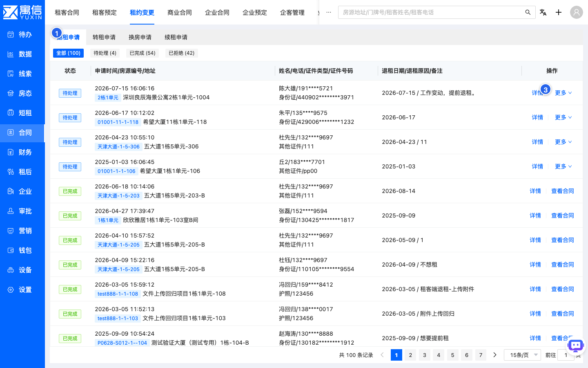Screen dimensions: 588x368
Task: Click room code 01001-11-1-118 tag
Action: (118, 122)
